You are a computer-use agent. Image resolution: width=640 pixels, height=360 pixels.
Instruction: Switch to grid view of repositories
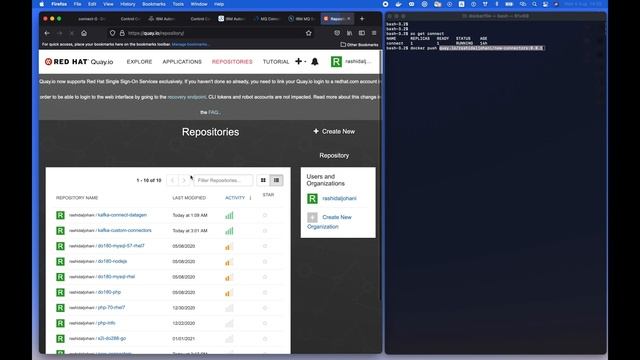[x=263, y=180]
